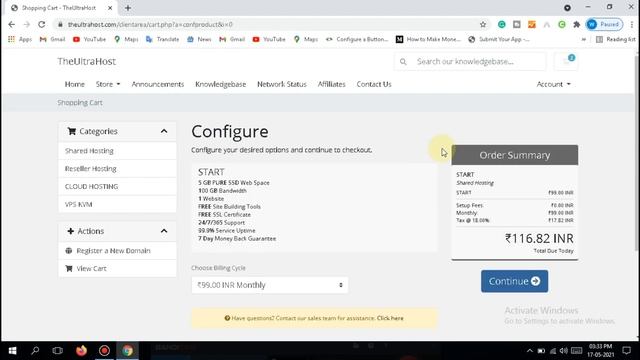
Task: Open the Apps bookmark shortcut
Action: 20,39
